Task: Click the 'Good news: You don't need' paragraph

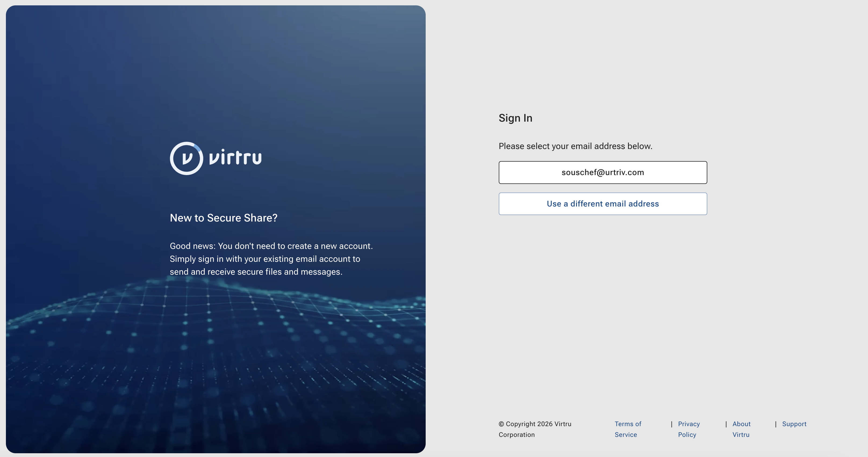Action: click(x=271, y=259)
